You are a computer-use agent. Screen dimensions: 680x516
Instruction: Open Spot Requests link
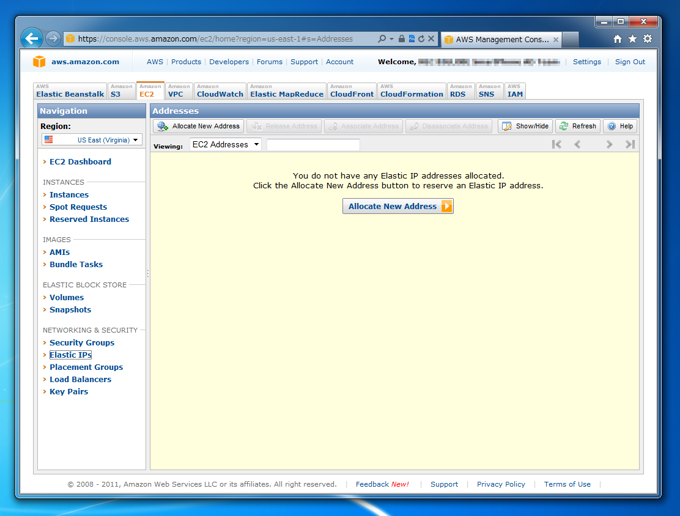(x=78, y=207)
